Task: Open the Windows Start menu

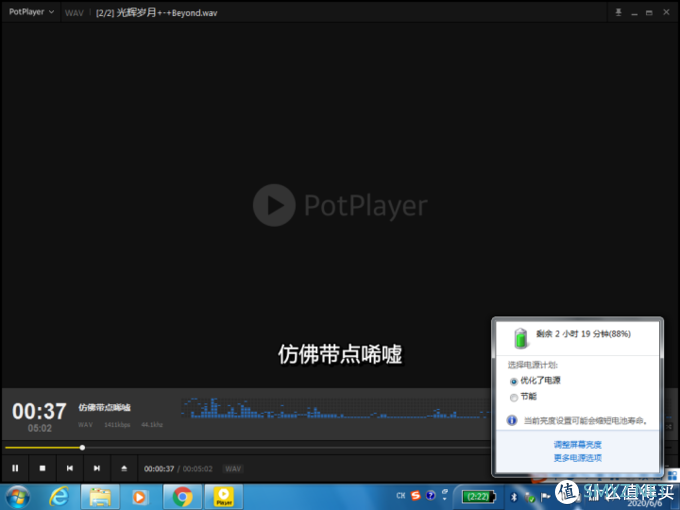Action: pos(17,497)
